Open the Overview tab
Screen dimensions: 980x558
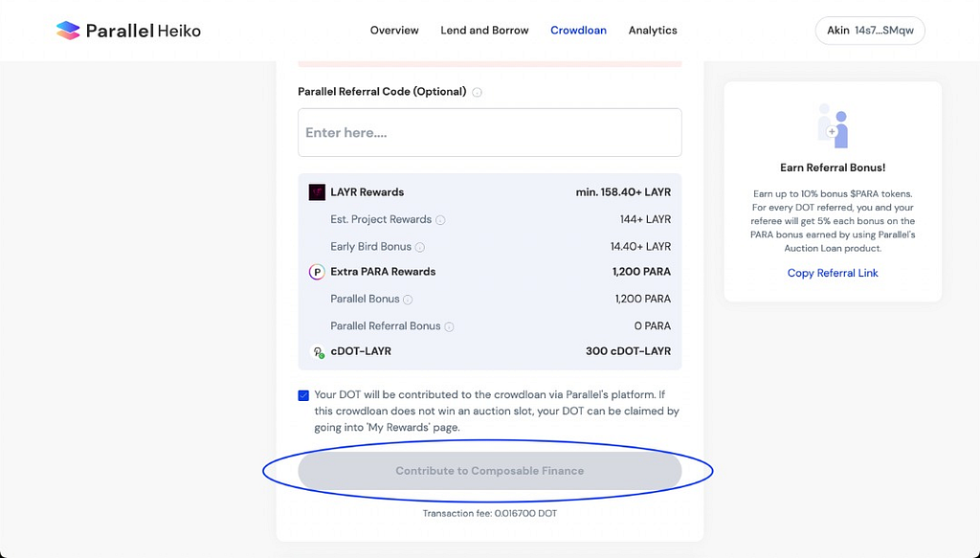[394, 31]
